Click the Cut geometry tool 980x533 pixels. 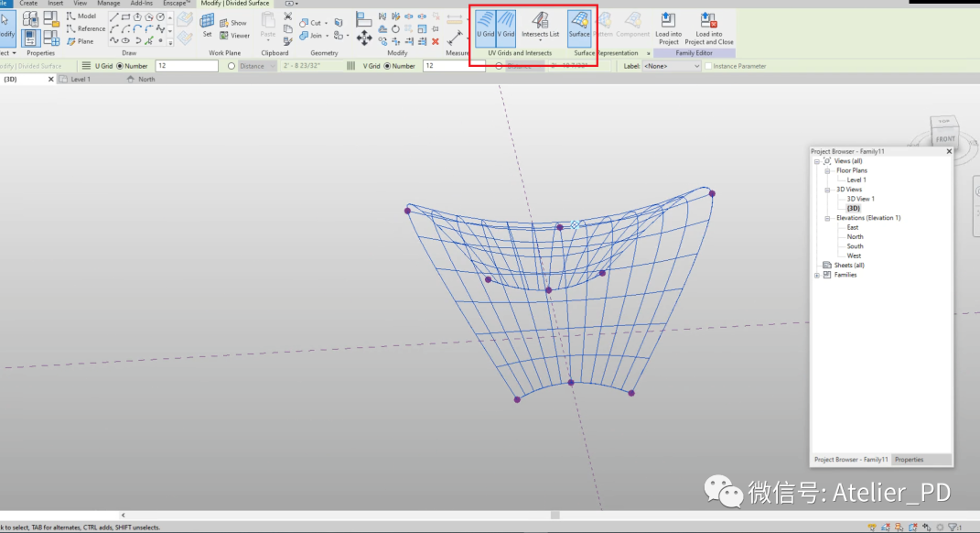(x=310, y=23)
